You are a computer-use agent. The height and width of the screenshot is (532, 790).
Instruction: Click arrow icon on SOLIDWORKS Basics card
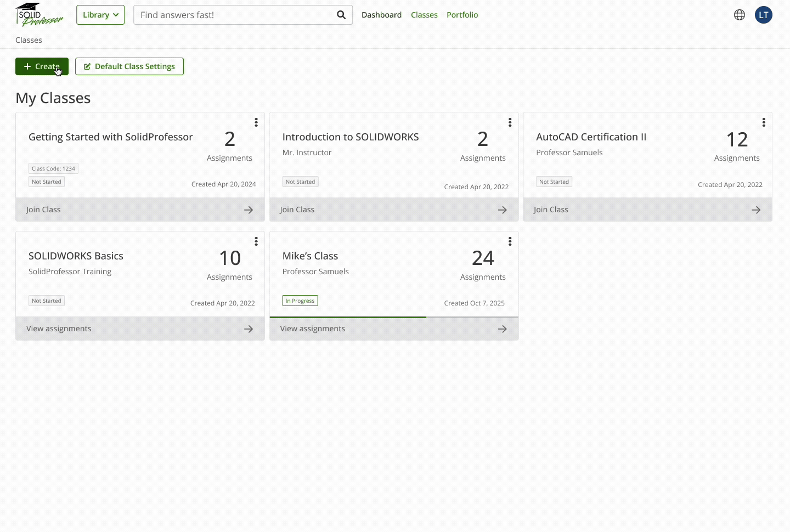[x=249, y=329]
